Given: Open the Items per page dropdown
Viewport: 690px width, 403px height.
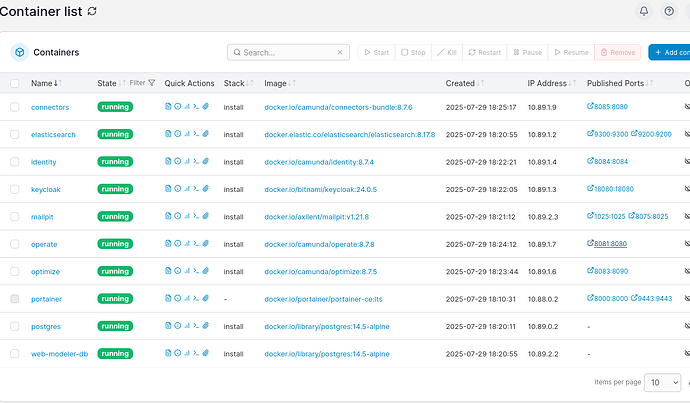Looking at the screenshot, I should pyautogui.click(x=662, y=382).
